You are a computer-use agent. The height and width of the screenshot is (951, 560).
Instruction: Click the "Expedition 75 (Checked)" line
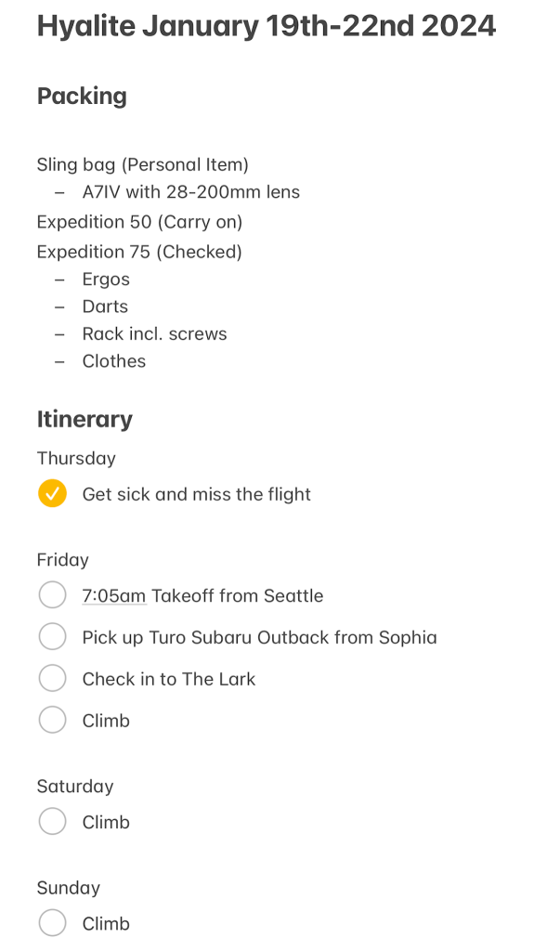(x=139, y=252)
